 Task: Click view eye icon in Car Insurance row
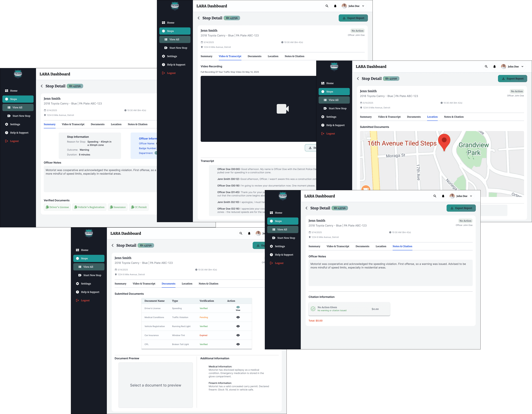[x=238, y=335]
